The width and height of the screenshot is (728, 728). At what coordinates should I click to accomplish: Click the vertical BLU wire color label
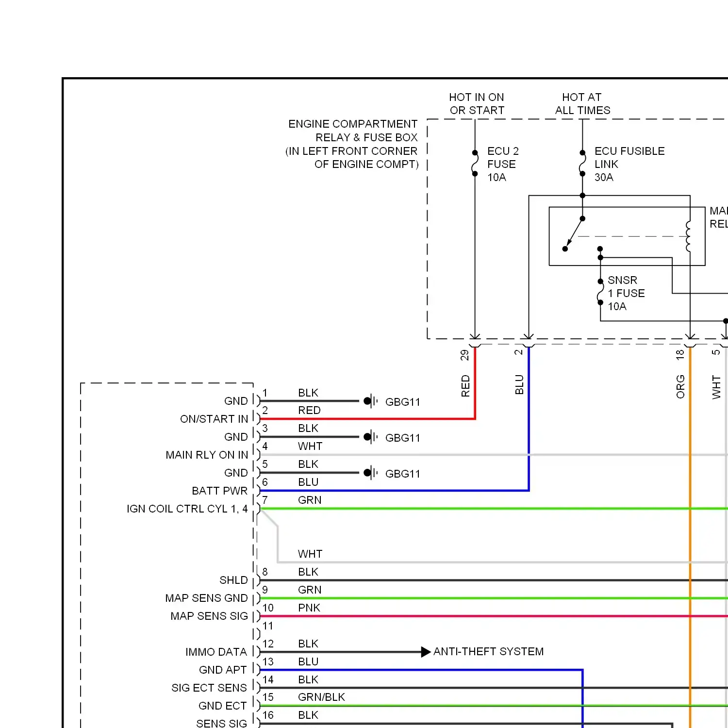[x=519, y=384]
